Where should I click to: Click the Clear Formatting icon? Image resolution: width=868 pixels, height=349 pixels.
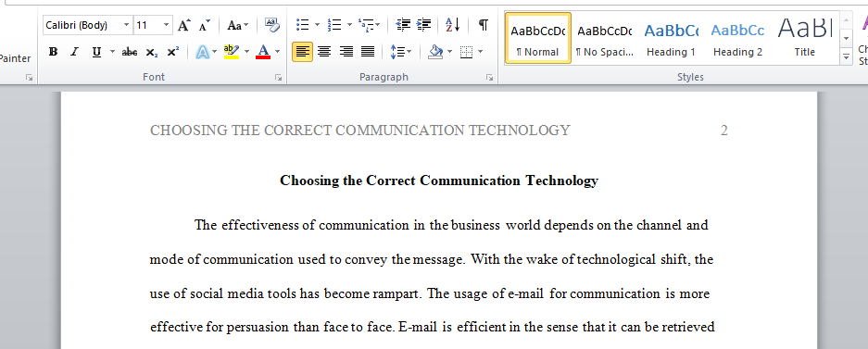click(272, 25)
